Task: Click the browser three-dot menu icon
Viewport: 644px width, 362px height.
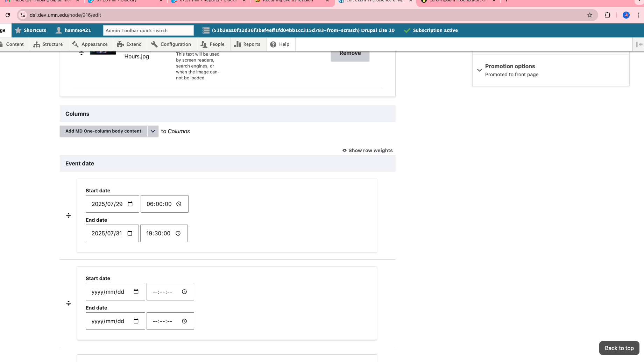Action: point(639,15)
